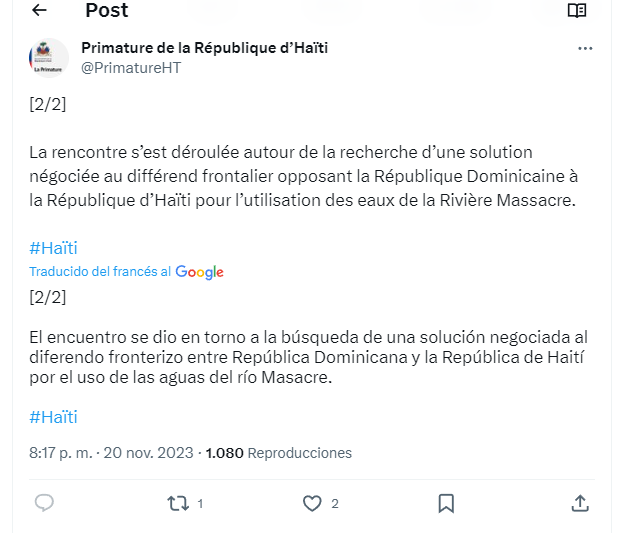The height and width of the screenshot is (533, 621).
Task: Click the 8:17 p. m. 20 nov. 2023 timestamp
Action: coord(111,453)
